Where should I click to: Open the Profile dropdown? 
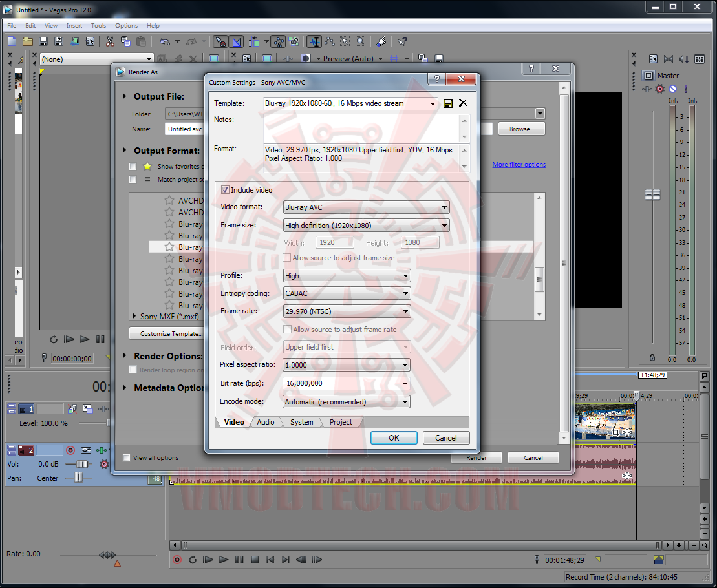pos(347,276)
